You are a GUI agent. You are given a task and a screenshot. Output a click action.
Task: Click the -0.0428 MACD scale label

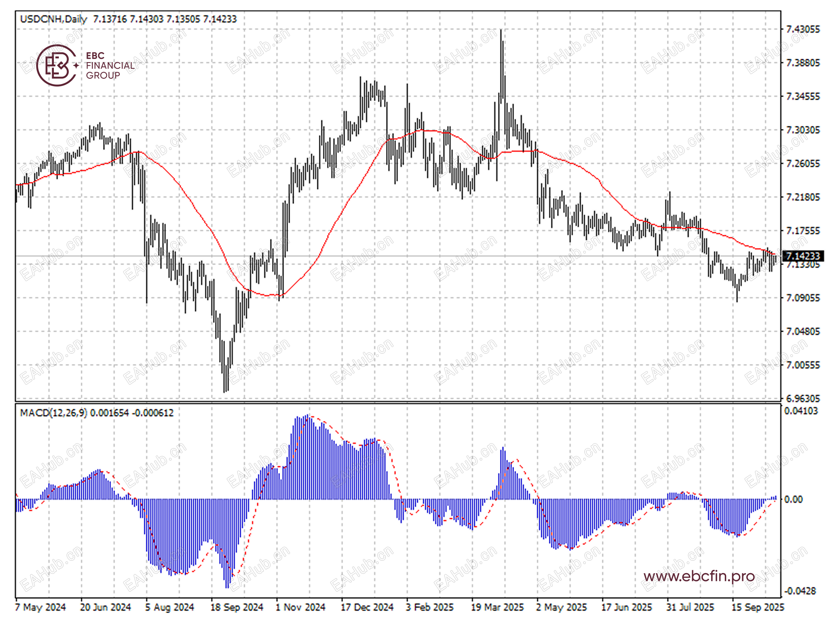(x=800, y=591)
